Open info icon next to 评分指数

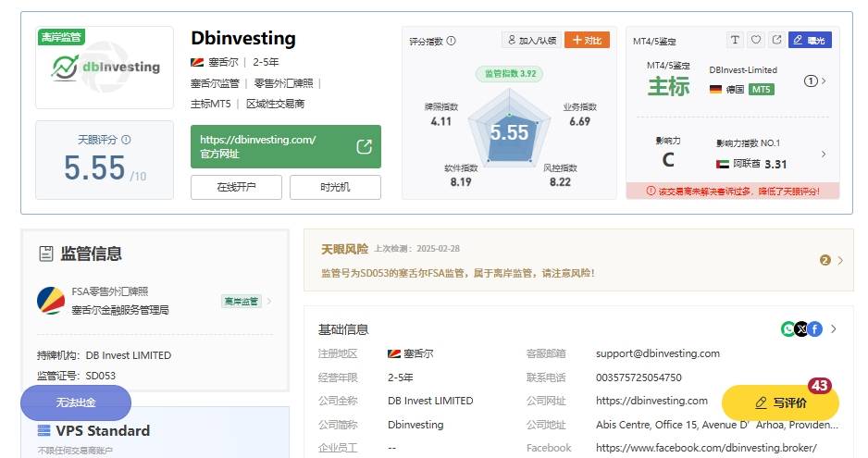[452, 41]
